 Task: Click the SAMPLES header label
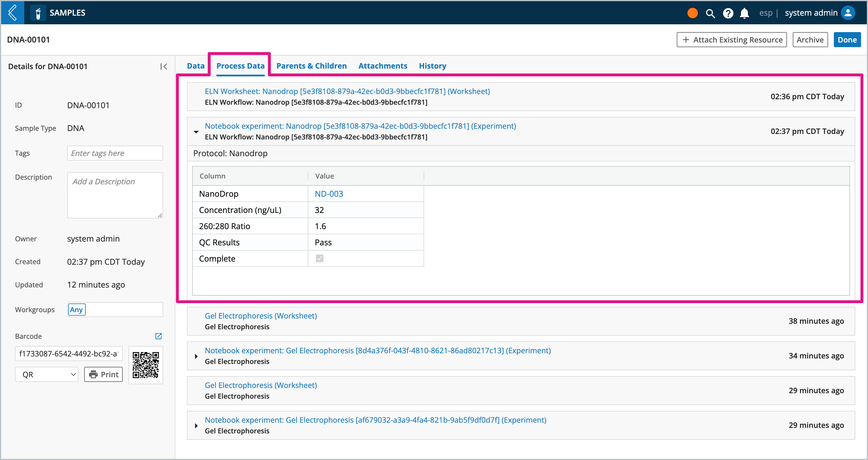[x=67, y=13]
